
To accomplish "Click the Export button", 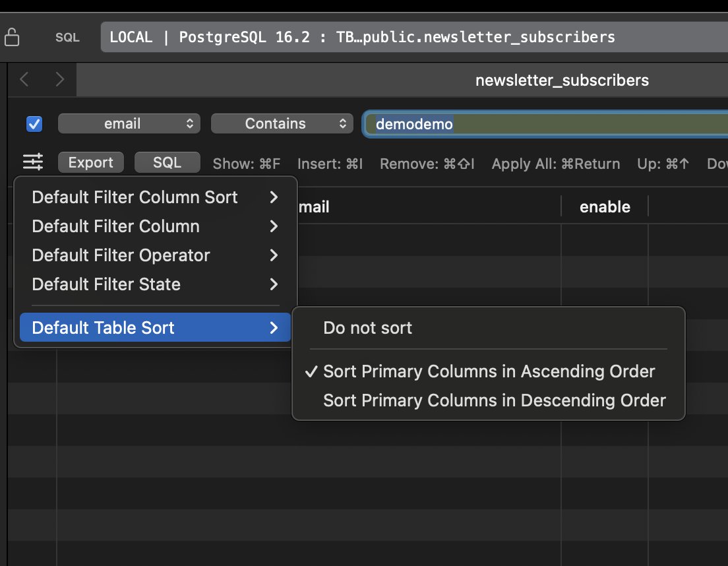I will tap(90, 162).
